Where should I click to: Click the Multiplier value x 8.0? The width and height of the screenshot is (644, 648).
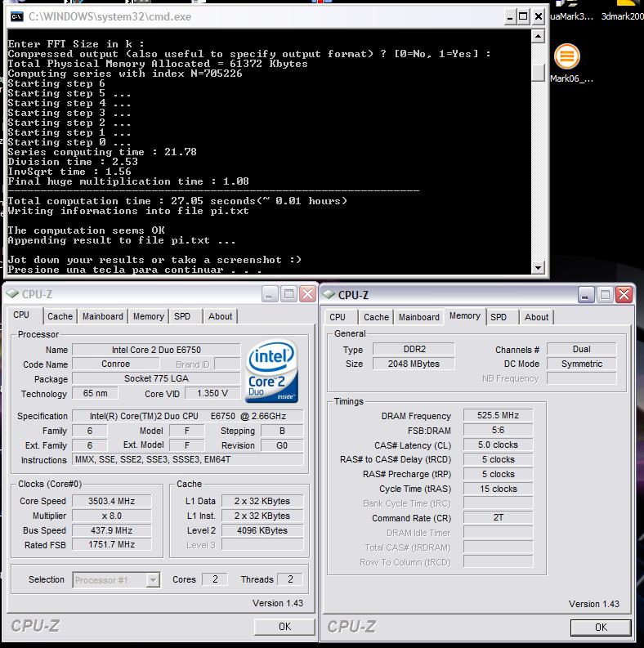click(x=112, y=516)
